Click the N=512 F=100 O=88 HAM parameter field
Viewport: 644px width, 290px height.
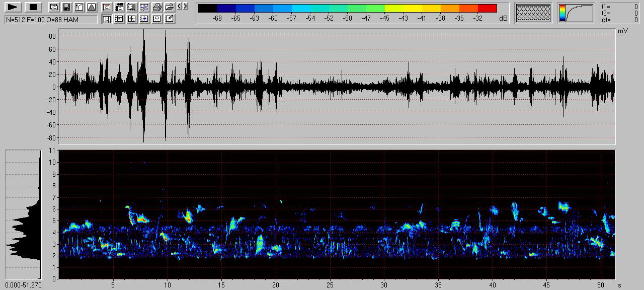51,20
